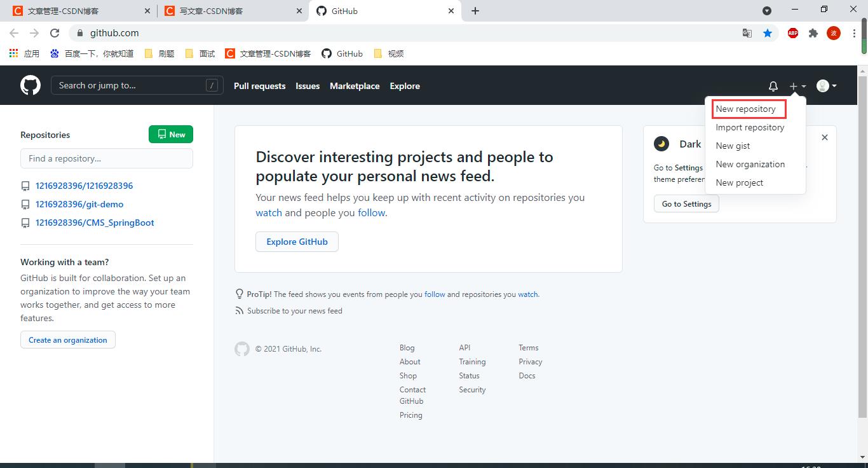
Task: Click the Create an organization button
Action: pos(68,340)
